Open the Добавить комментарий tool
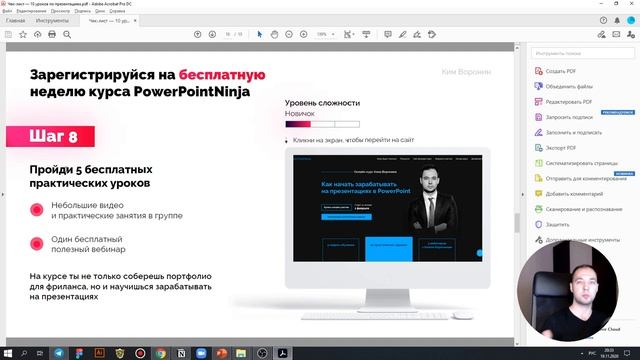The image size is (640, 360). pos(569,194)
